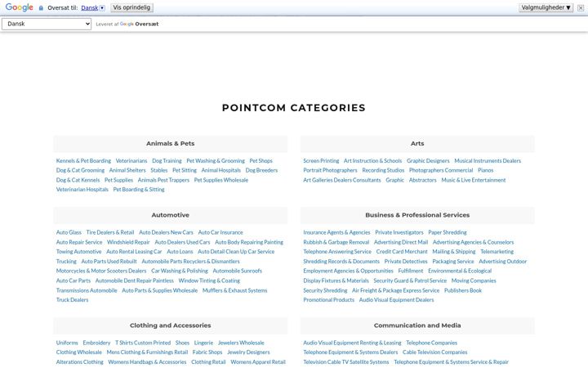Viewport: 588px width, 368px height.
Task: Open the Auto Loans link
Action: (x=180, y=252)
